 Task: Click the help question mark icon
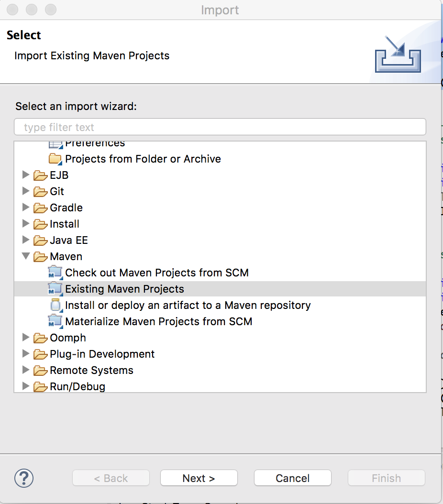coord(24,478)
